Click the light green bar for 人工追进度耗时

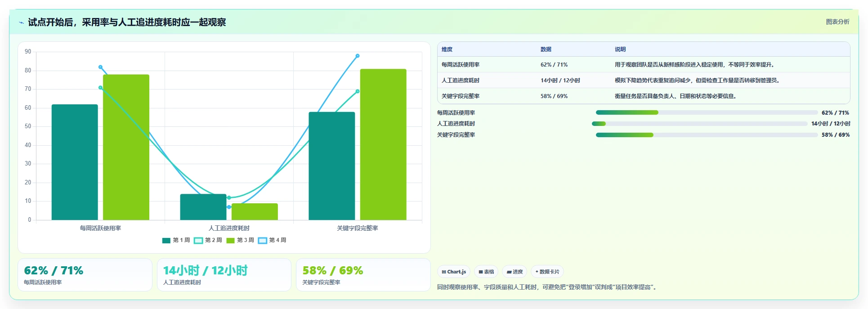pos(255,212)
